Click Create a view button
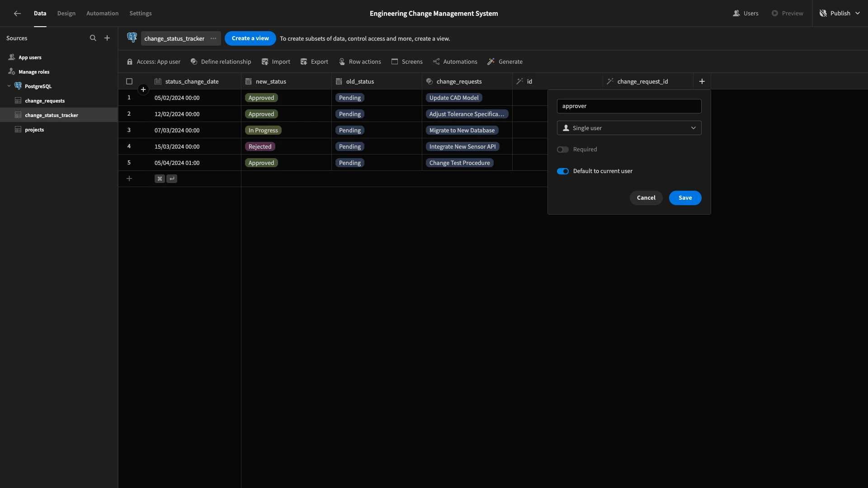 point(250,38)
